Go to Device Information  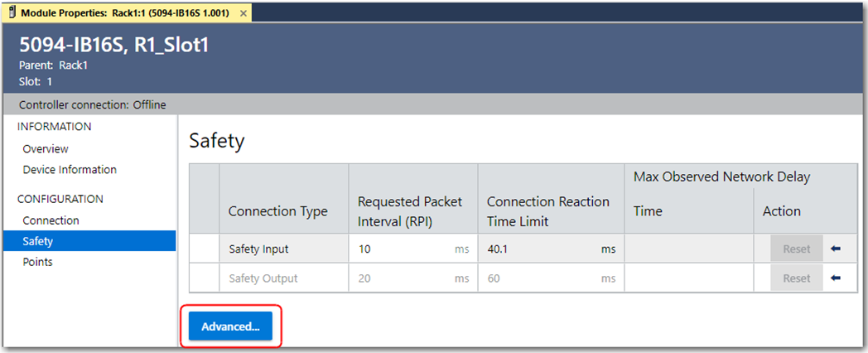(x=70, y=170)
